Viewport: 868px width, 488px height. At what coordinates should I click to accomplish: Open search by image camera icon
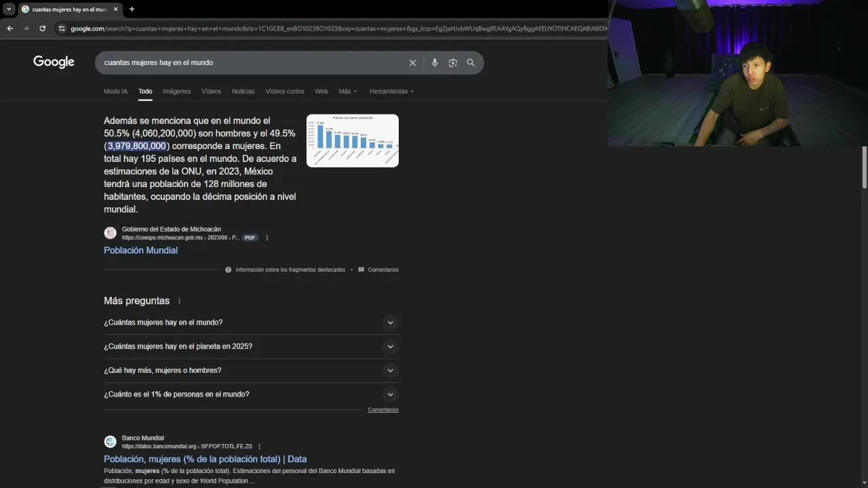452,62
